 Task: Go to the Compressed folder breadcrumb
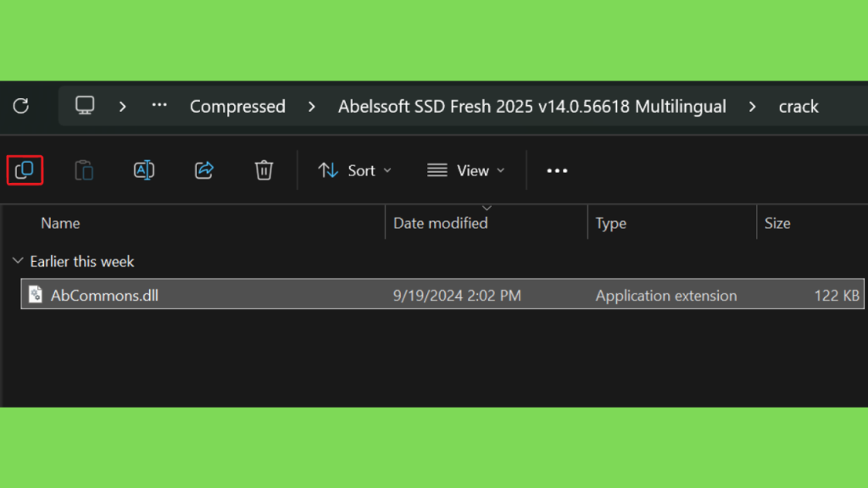coord(237,106)
